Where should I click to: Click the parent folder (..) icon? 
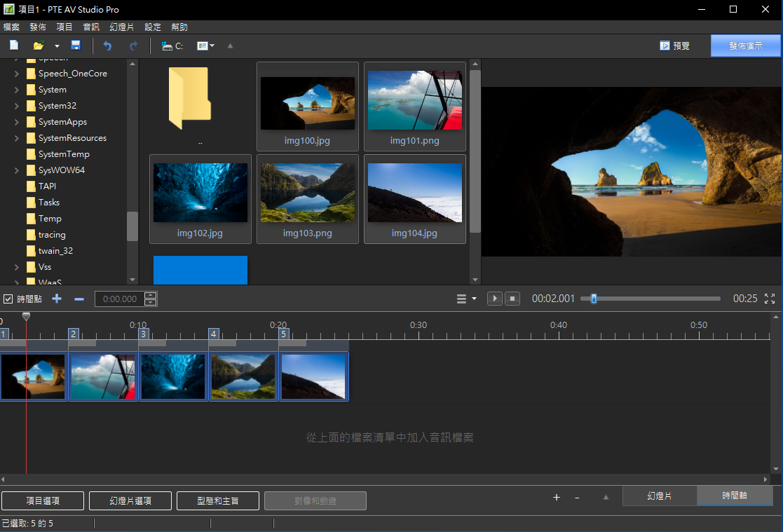190,98
